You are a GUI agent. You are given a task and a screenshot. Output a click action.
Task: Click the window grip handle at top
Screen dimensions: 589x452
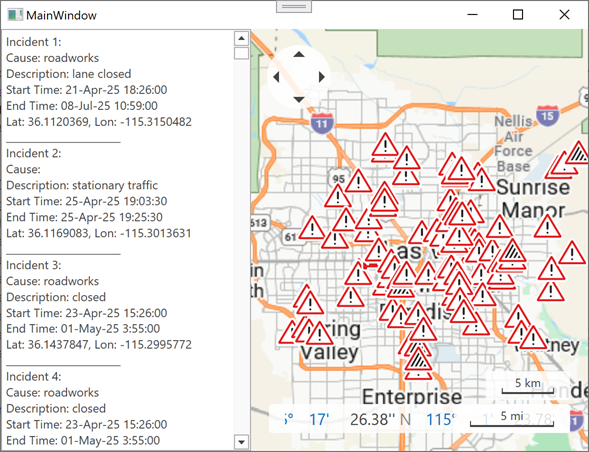[x=294, y=6]
